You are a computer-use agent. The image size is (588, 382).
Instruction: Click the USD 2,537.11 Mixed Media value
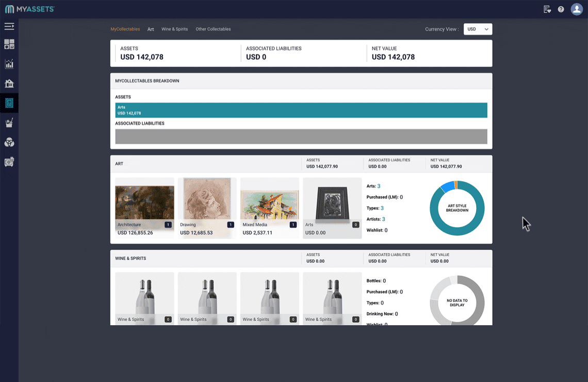point(257,233)
